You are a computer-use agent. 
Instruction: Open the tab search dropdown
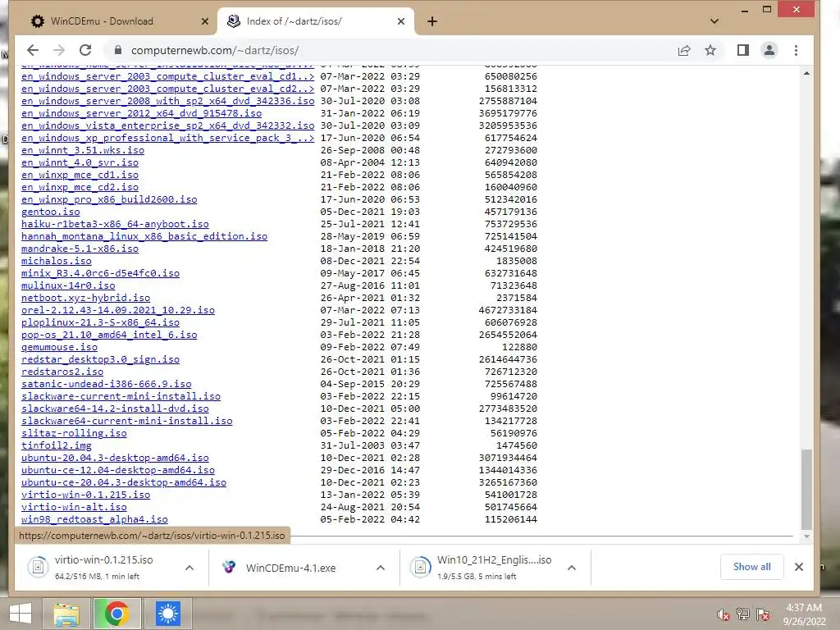(714, 21)
